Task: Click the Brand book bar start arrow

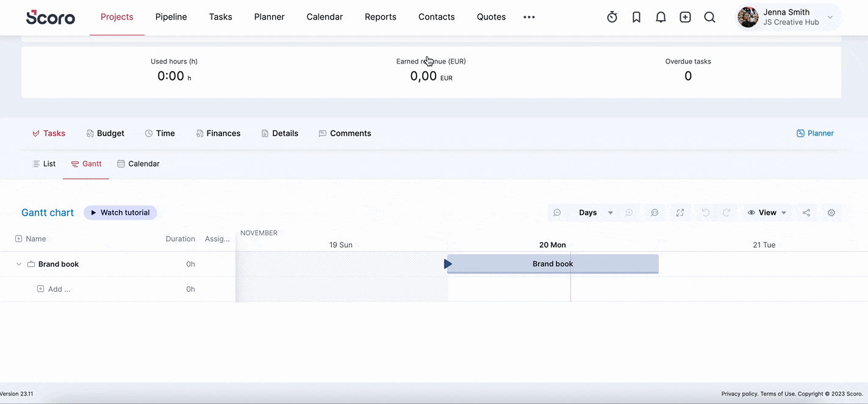Action: click(448, 264)
